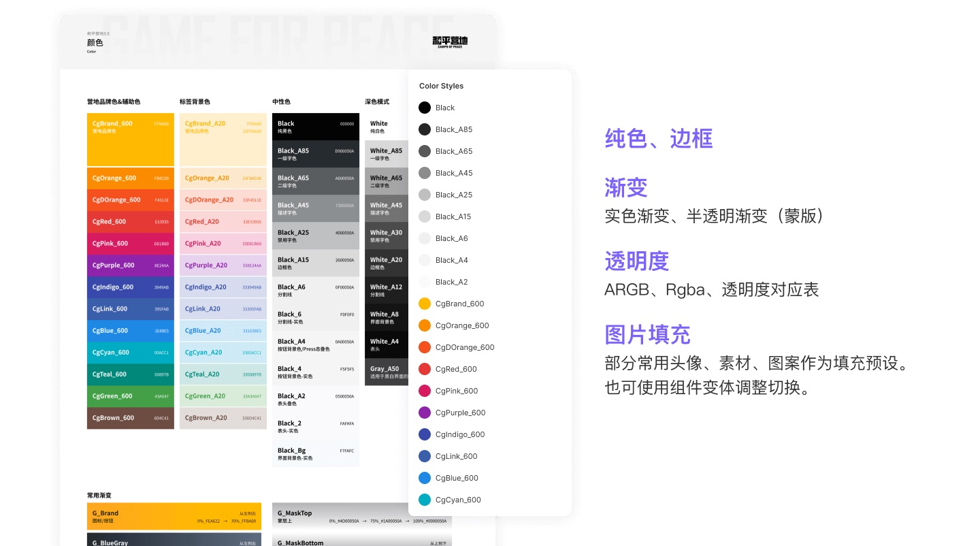Click the 标签背景色 column header
The width and height of the screenshot is (980, 546).
pos(195,101)
